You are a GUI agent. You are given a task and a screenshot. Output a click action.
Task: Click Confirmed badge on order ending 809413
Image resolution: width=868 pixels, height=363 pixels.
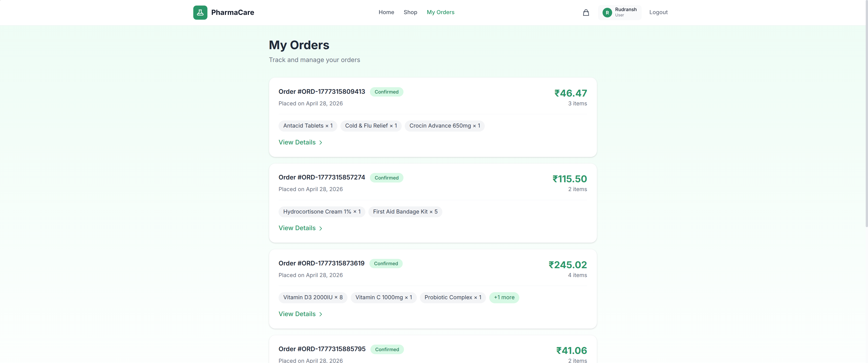pyautogui.click(x=387, y=92)
